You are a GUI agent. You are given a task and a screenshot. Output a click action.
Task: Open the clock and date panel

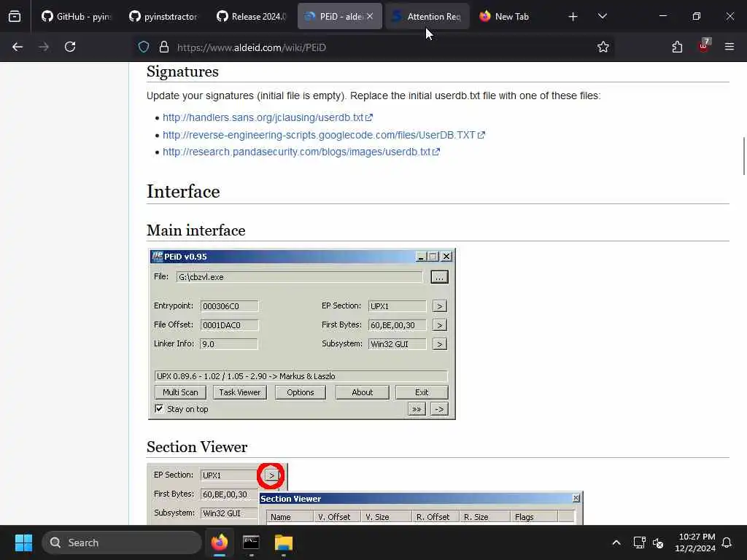pyautogui.click(x=695, y=542)
